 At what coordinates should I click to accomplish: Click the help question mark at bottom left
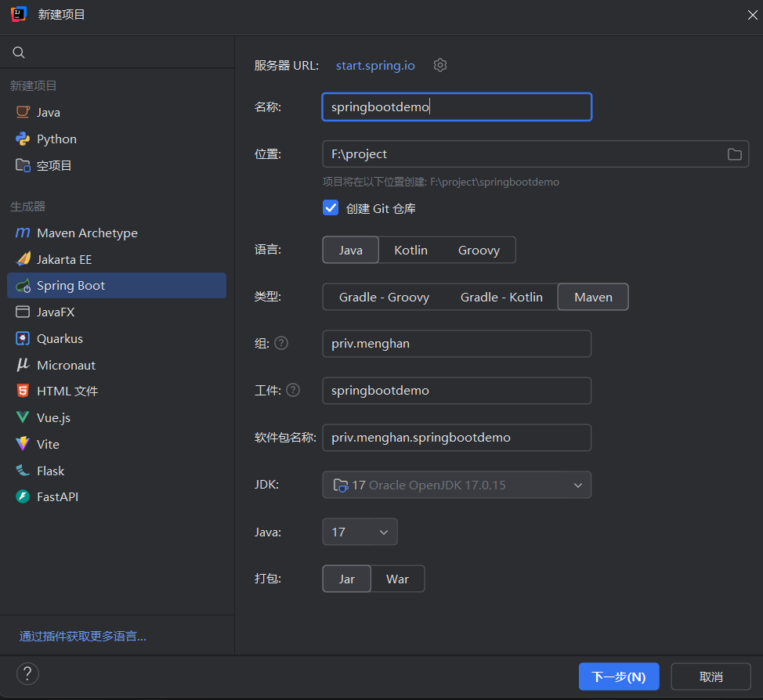pos(28,673)
